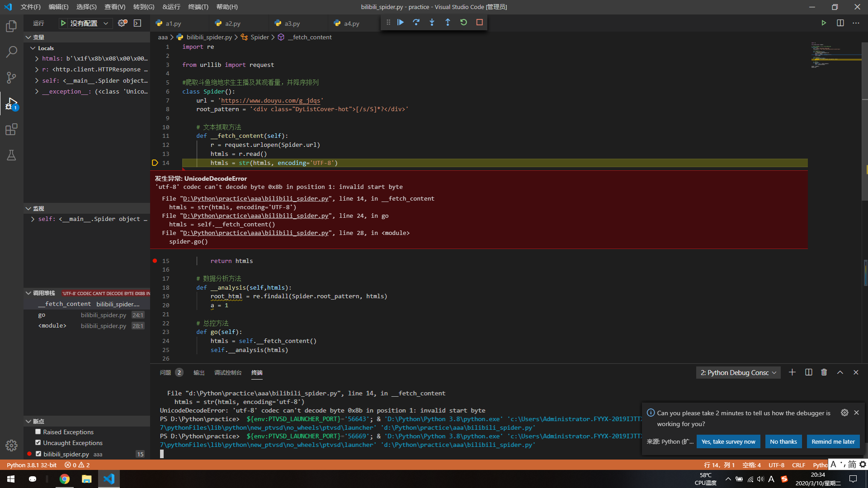Dismiss the debugger survey notification

pyautogui.click(x=856, y=413)
